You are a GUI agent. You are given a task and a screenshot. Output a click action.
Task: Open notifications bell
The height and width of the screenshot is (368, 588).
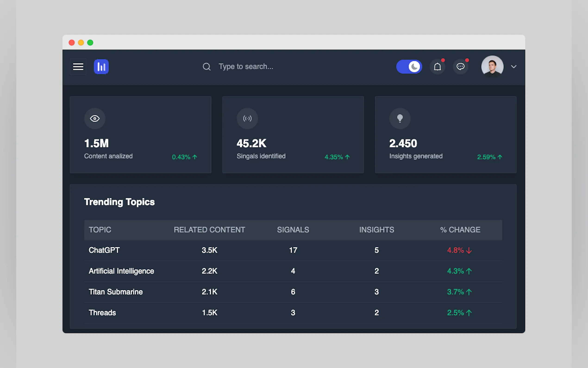coord(437,67)
